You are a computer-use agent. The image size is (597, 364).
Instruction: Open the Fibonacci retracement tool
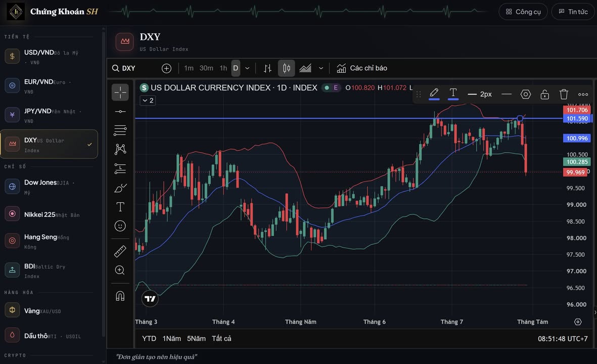[120, 130]
